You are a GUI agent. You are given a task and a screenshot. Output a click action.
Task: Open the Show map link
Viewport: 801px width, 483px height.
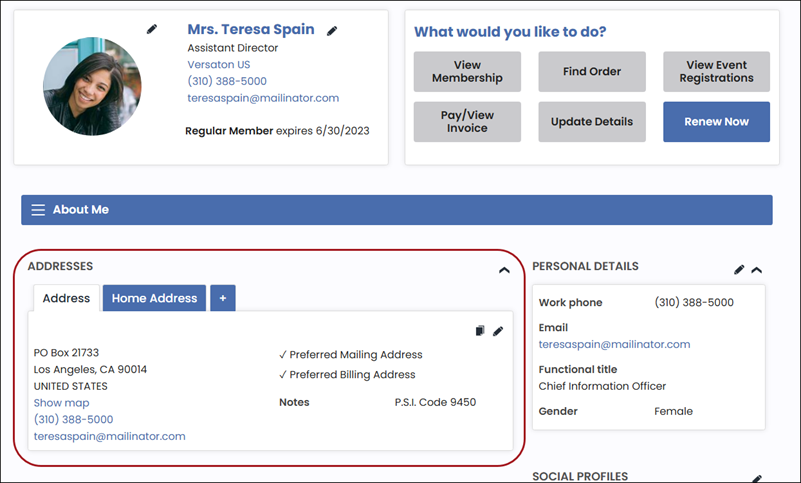(61, 403)
